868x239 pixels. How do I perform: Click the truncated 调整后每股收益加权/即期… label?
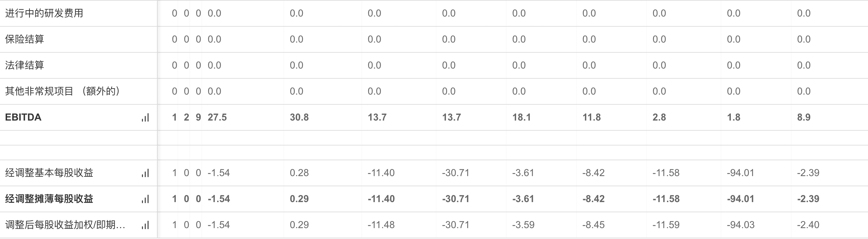pos(65,225)
